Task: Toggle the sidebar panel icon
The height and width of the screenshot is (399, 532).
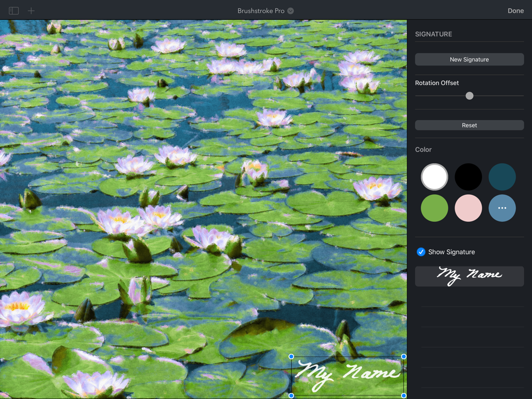Action: tap(15, 10)
